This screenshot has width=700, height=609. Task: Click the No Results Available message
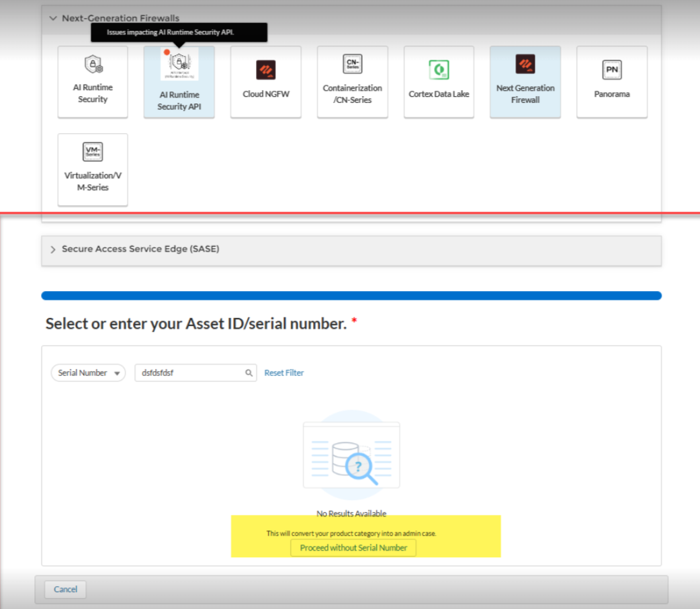[351, 514]
